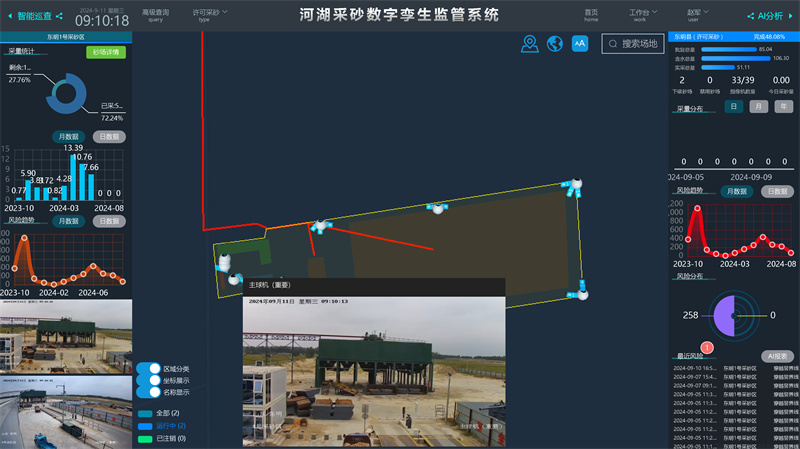The height and width of the screenshot is (449, 800).
Task: Switch to globe view icon
Action: click(555, 43)
